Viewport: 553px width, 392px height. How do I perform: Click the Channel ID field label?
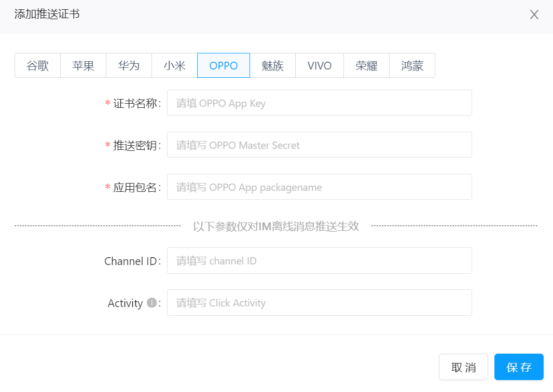(x=130, y=261)
